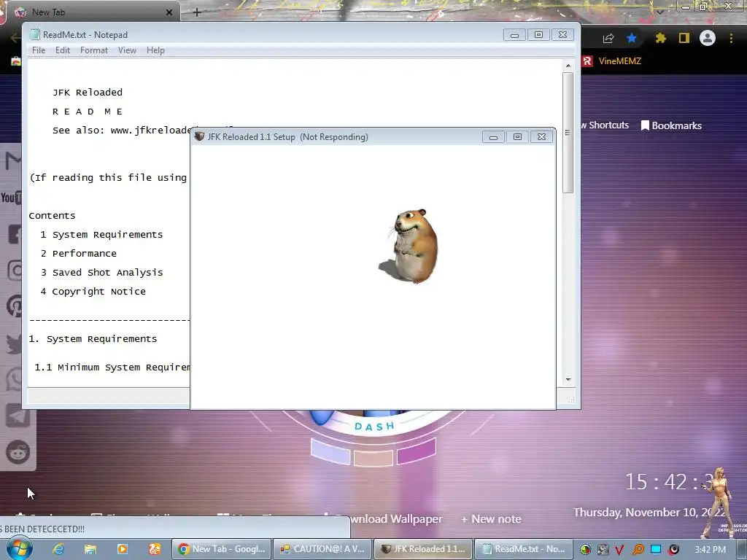
Task: Open the File menu in Notepad
Action: coord(39,50)
